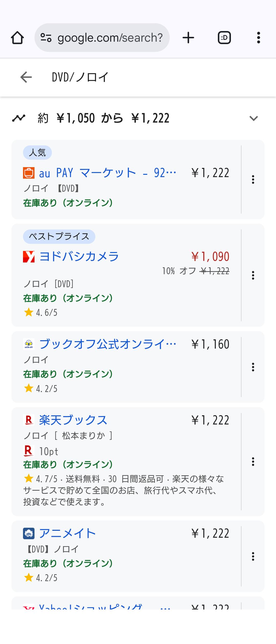The width and height of the screenshot is (276, 644).
Task: Tap the price trend graph icon
Action: pyautogui.click(x=19, y=118)
